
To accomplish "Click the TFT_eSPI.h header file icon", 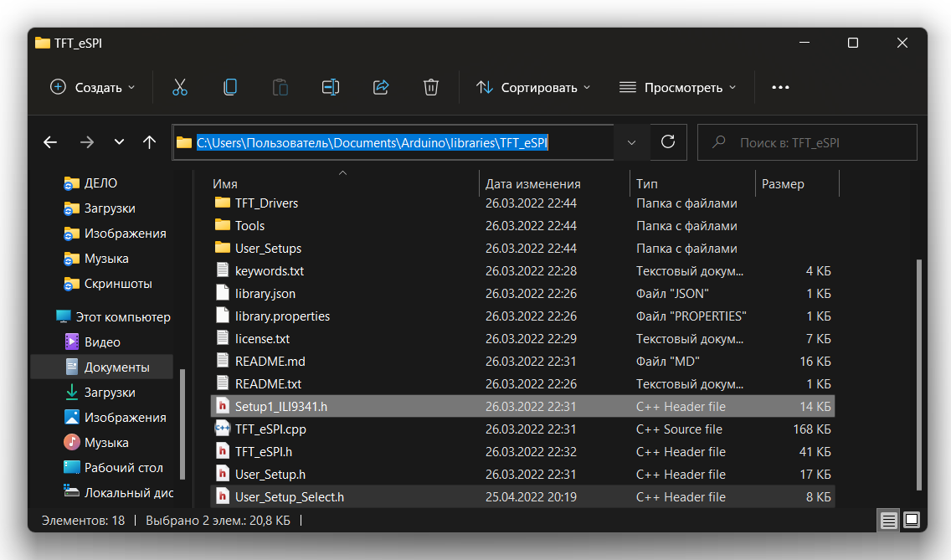I will click(x=223, y=451).
